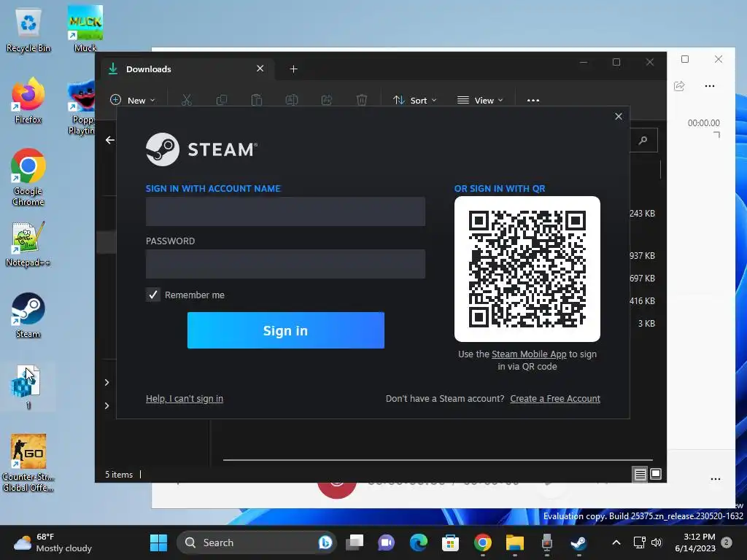This screenshot has width=747, height=560.
Task: Click the Steam QR code image
Action: pos(527,269)
